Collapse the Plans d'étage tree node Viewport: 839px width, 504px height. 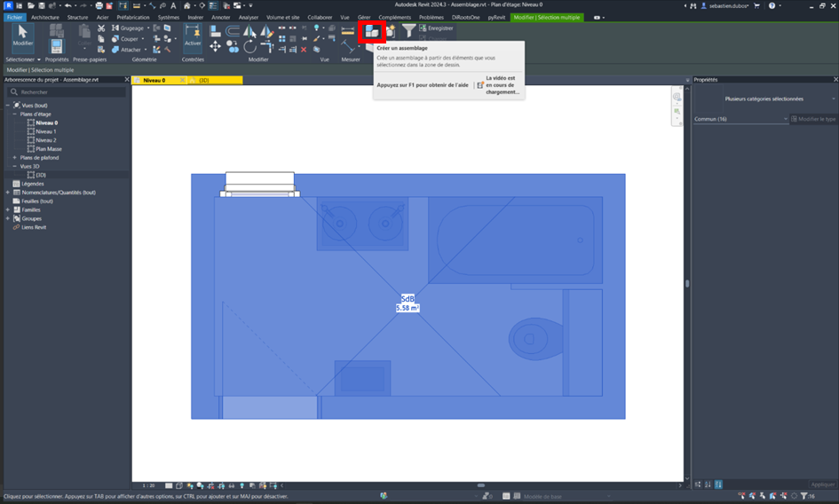tap(15, 114)
